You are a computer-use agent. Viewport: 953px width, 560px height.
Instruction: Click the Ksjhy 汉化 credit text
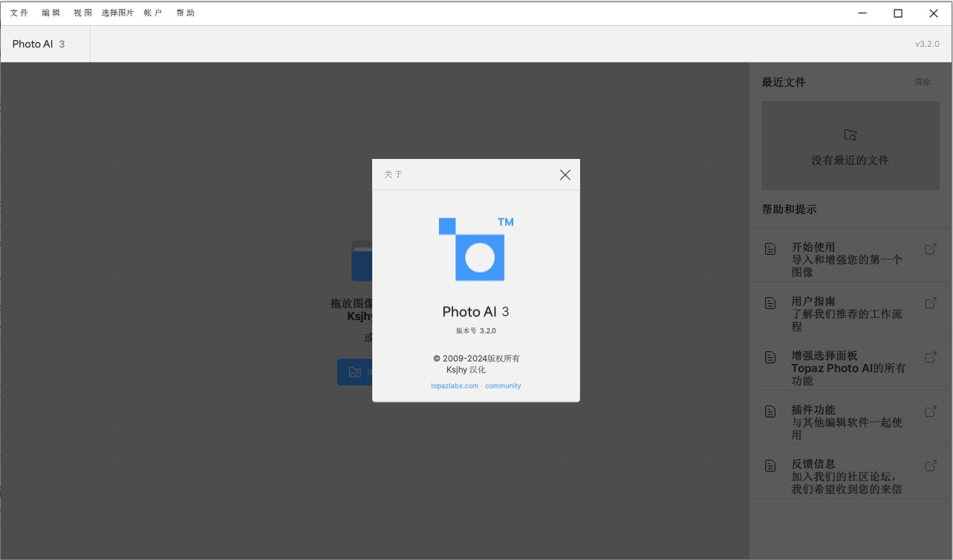tap(466, 369)
